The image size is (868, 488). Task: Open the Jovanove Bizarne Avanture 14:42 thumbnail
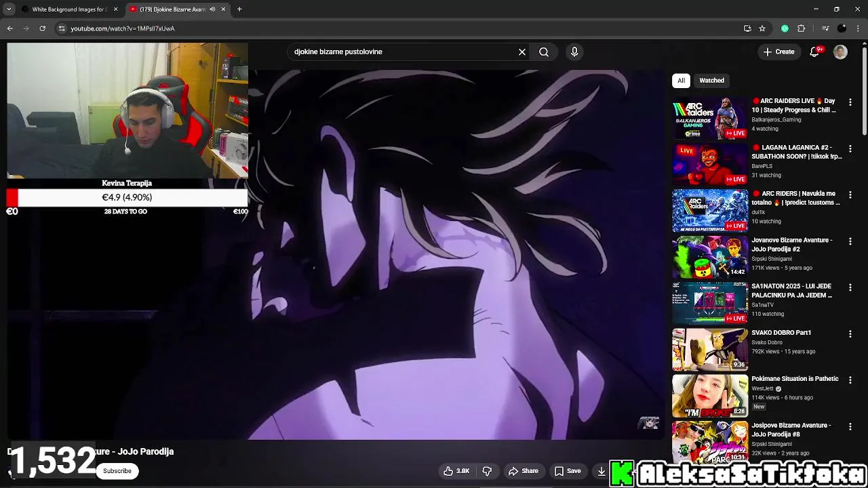(x=710, y=257)
